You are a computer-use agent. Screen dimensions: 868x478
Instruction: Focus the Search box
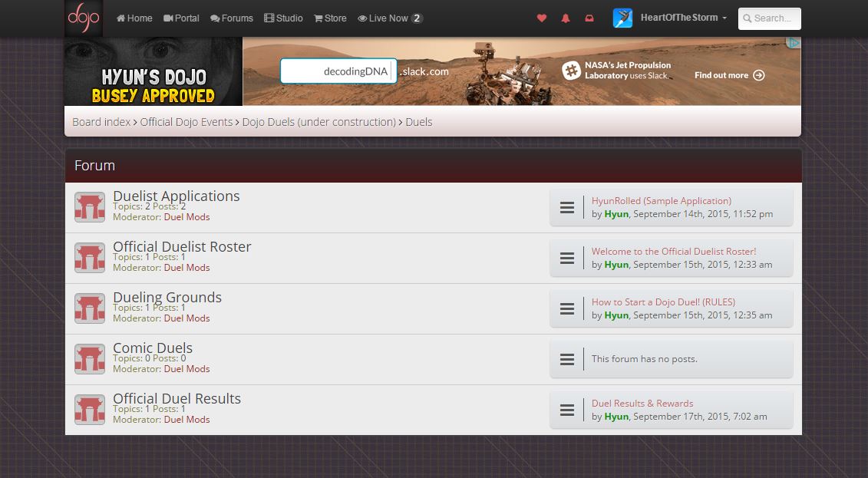tap(770, 18)
